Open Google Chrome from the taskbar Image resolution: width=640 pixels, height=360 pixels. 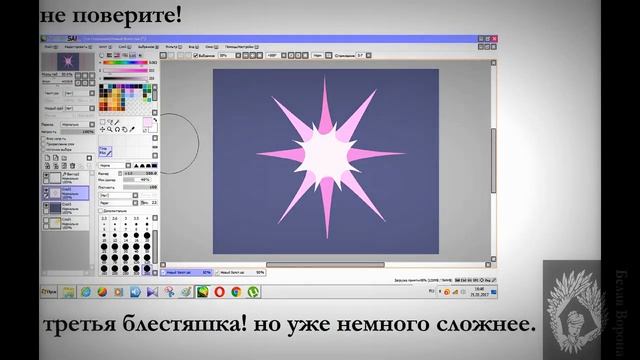(x=236, y=292)
